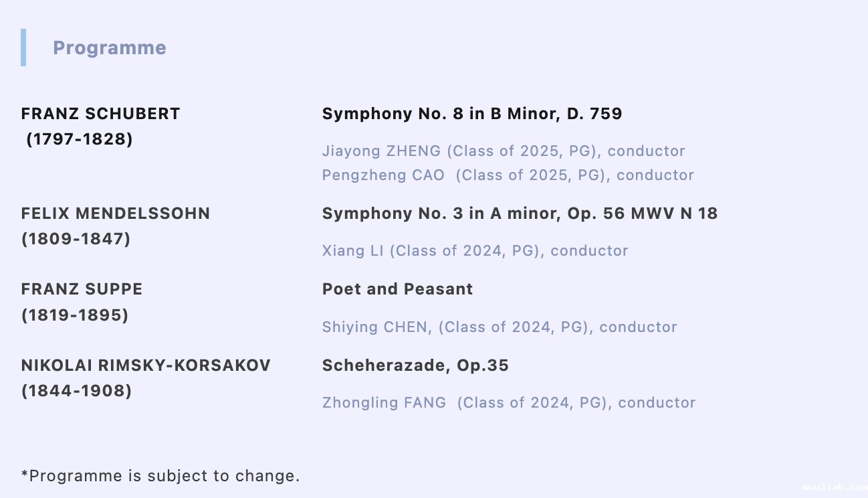This screenshot has width=868, height=498.
Task: Click the Shiying CHEN conductor line
Action: [499, 327]
